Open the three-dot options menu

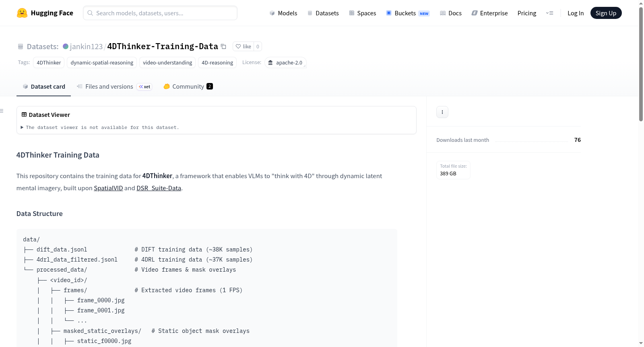point(442,112)
